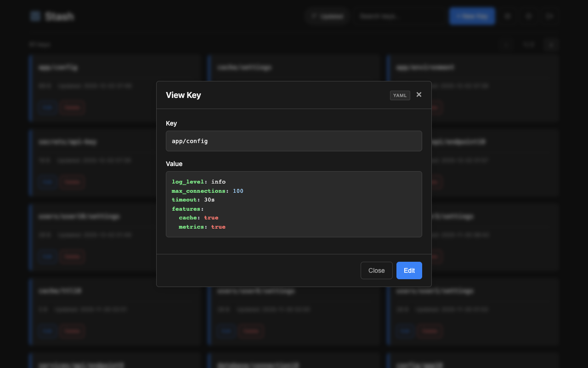
Task: Toggle the YAML format badge
Action: pos(400,95)
